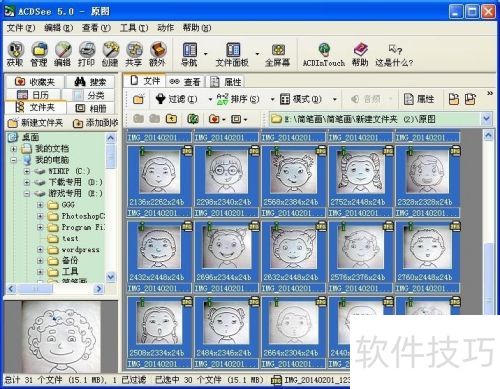Select thumbnail sized 2752x2448x24b with braids

360,177
